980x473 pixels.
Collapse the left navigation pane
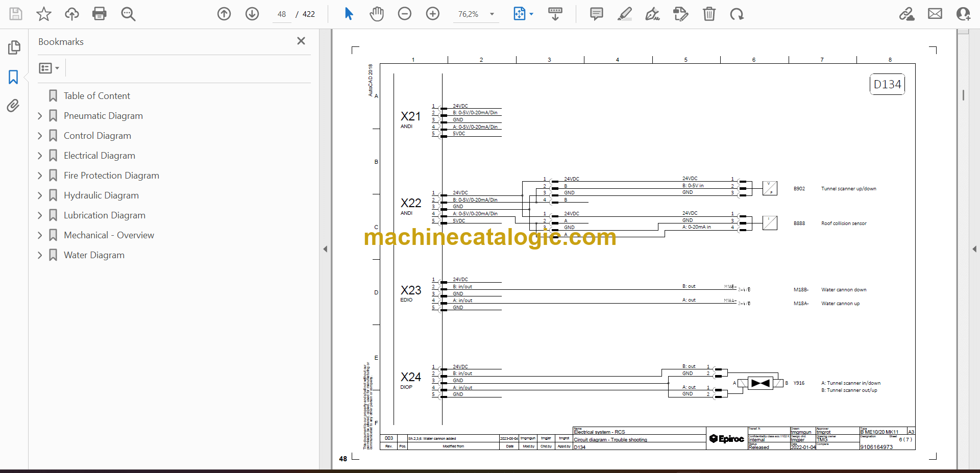[325, 249]
